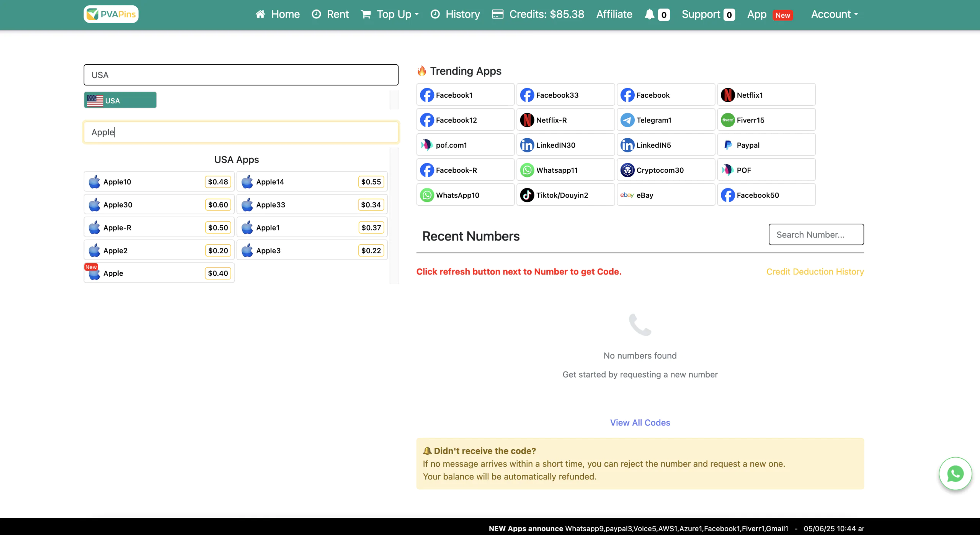Focus the app search field containing Apple
This screenshot has width=980, height=535.
tap(241, 132)
